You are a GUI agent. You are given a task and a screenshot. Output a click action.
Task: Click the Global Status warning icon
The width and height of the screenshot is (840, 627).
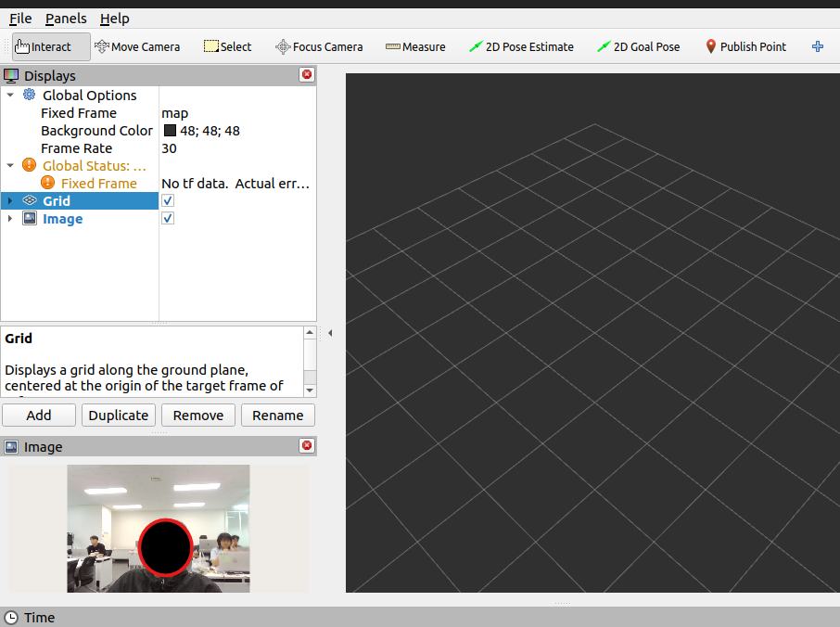pos(29,165)
